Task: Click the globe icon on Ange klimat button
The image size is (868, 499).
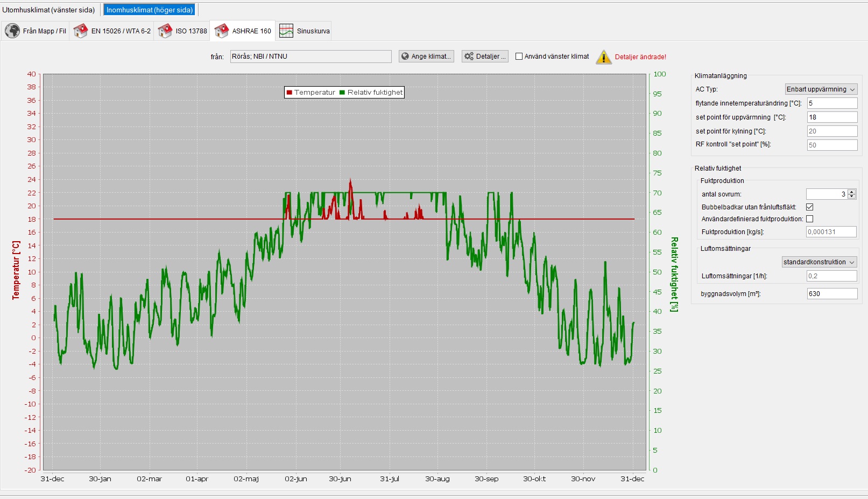Action: tap(405, 57)
